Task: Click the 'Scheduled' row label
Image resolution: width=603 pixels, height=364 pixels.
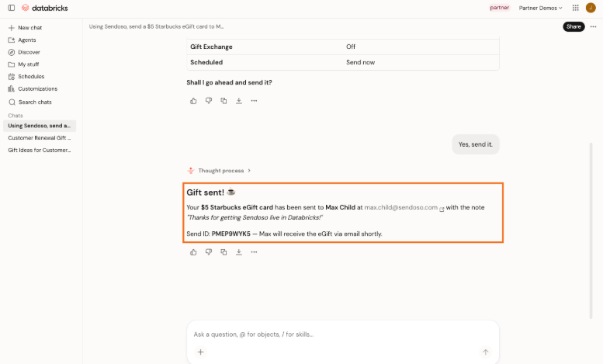Action: 206,62
